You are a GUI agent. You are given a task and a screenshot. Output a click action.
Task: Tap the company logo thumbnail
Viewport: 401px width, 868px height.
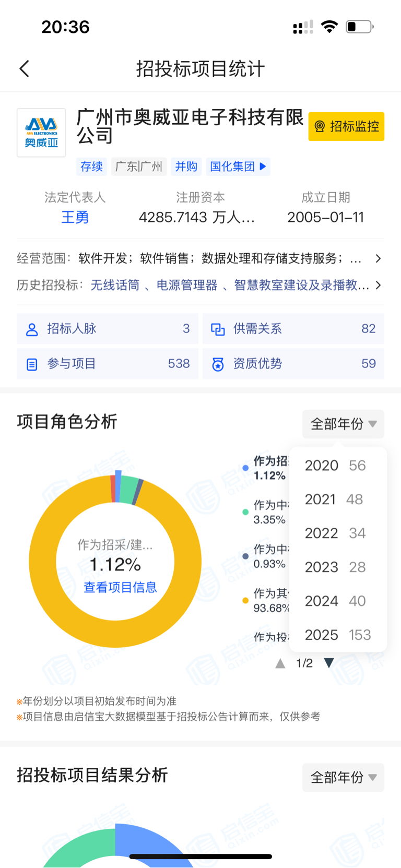(41, 133)
